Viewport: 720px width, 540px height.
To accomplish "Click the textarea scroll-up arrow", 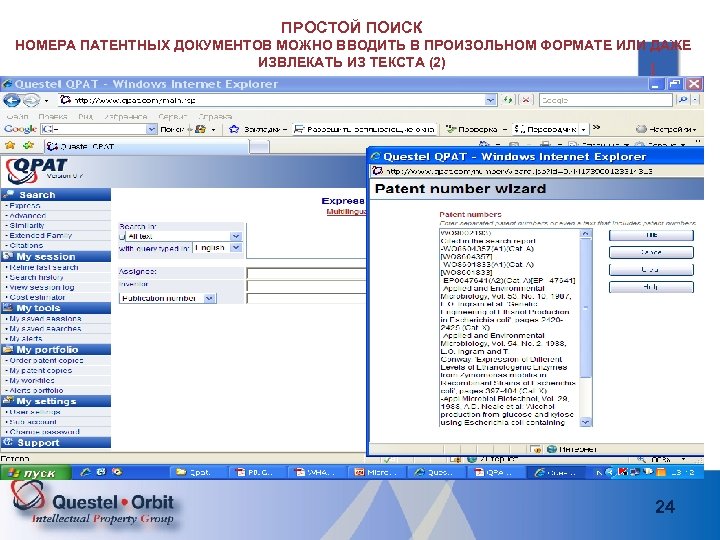I will (x=585, y=233).
